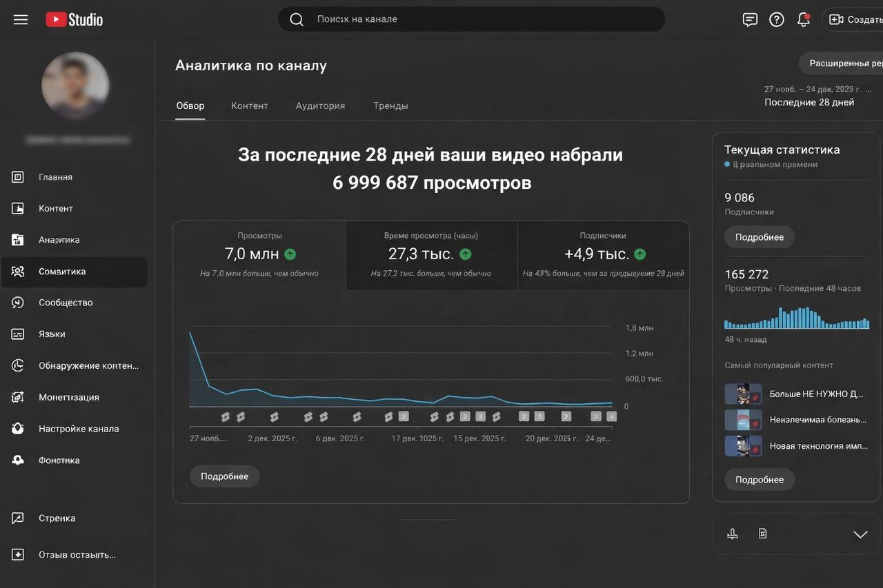Click Подробнее below the views chart

pos(224,476)
